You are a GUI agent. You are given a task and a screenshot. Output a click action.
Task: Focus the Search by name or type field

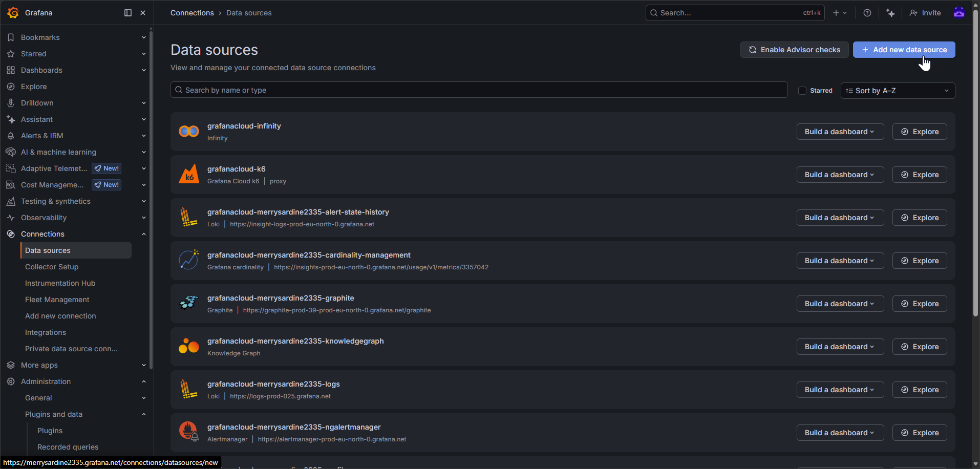[479, 90]
